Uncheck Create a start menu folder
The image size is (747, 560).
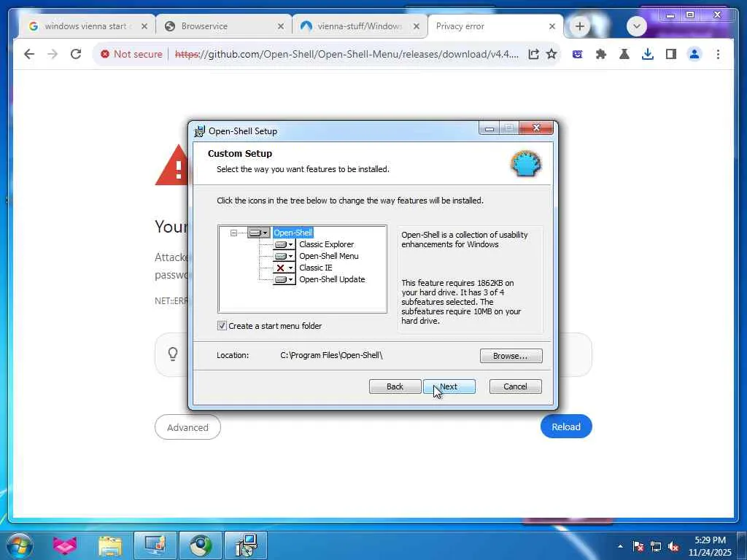click(222, 326)
